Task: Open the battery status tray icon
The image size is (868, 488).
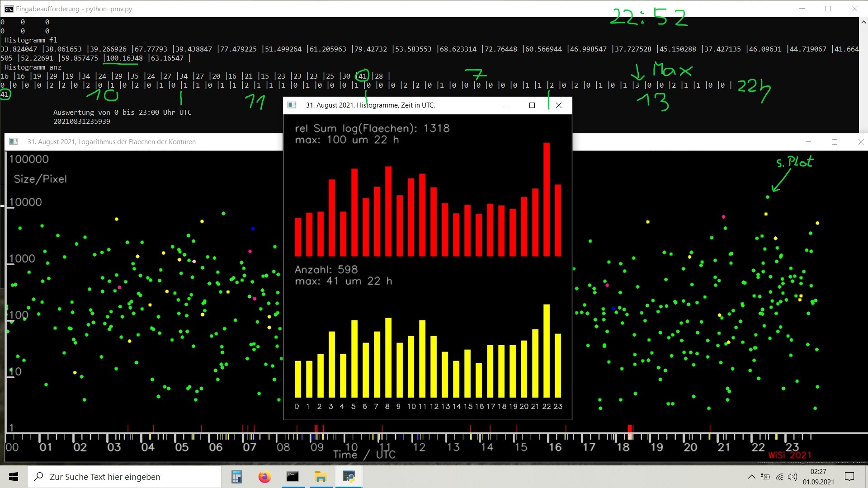Action: [765, 477]
